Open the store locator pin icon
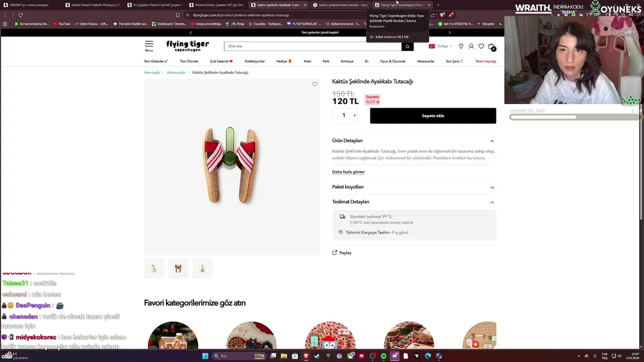Screen dimensions: 644x362 461,46
